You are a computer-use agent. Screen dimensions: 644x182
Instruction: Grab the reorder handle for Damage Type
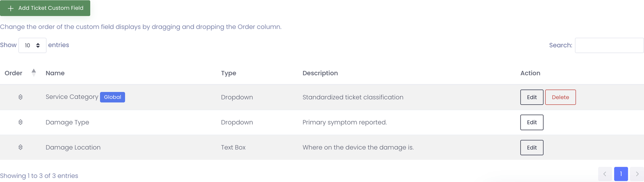point(21,122)
